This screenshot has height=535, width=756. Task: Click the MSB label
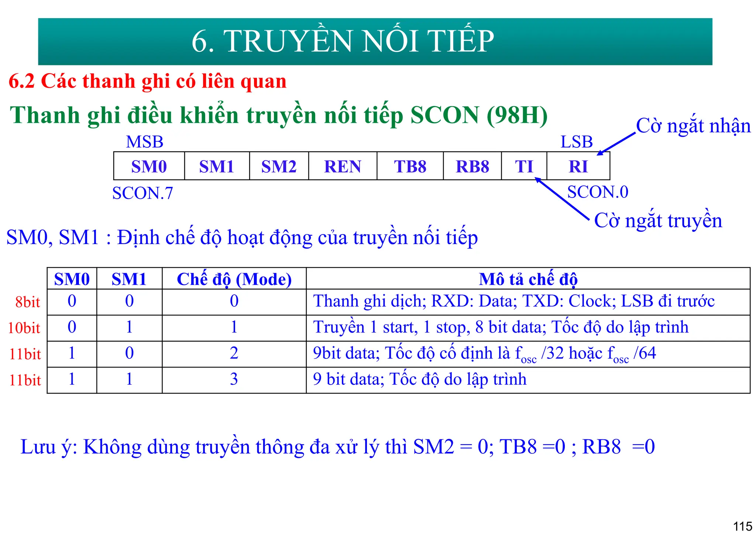pyautogui.click(x=144, y=142)
